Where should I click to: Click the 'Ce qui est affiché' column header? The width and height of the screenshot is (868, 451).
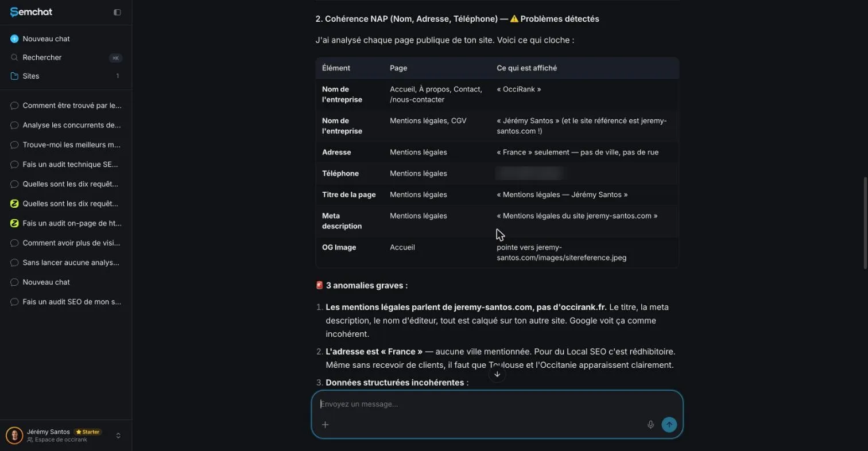tap(526, 68)
